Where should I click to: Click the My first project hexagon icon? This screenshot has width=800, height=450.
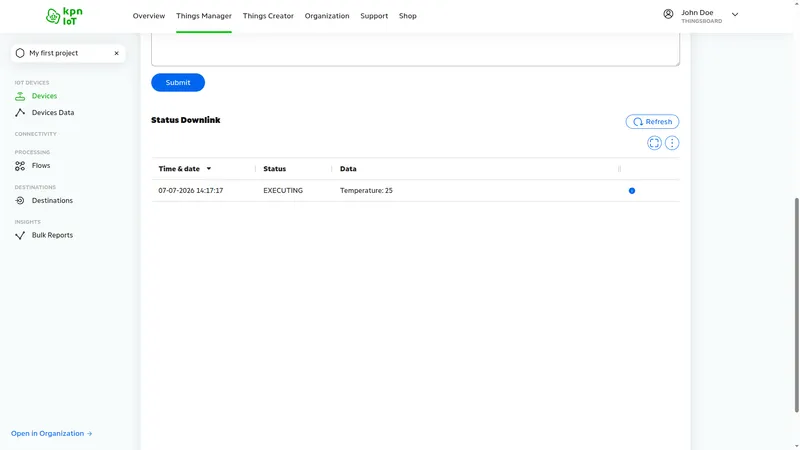tap(20, 53)
